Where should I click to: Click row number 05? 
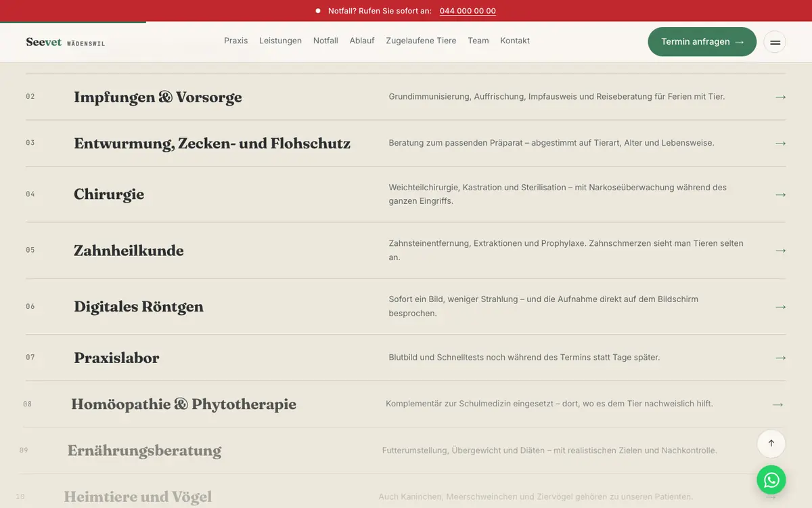point(30,251)
